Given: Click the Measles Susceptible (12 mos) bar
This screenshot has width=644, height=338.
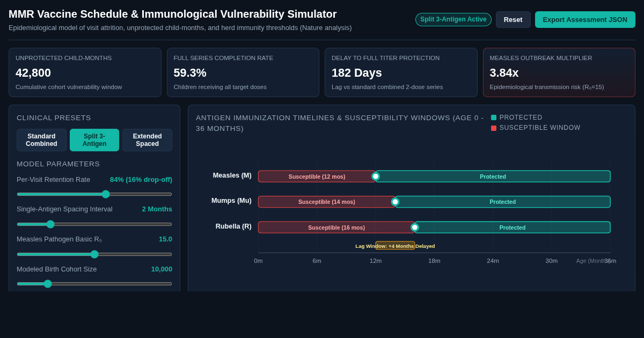Looking at the screenshot, I should 317,177.
